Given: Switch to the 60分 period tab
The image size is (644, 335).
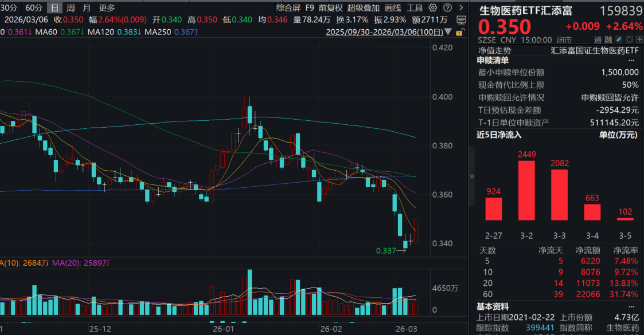Looking at the screenshot, I should [x=34, y=7].
